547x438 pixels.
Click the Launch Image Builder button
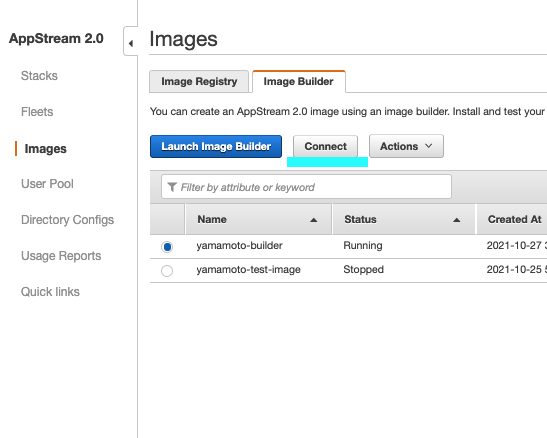(x=216, y=146)
